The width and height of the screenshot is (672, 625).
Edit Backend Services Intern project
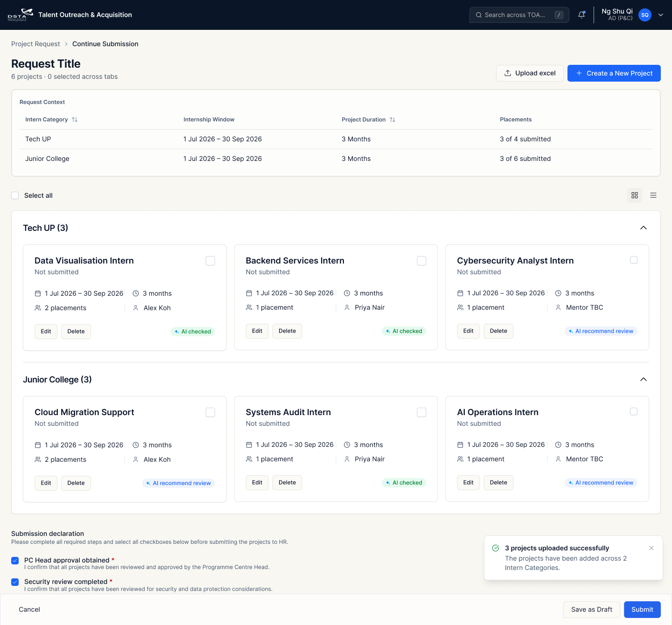point(257,331)
